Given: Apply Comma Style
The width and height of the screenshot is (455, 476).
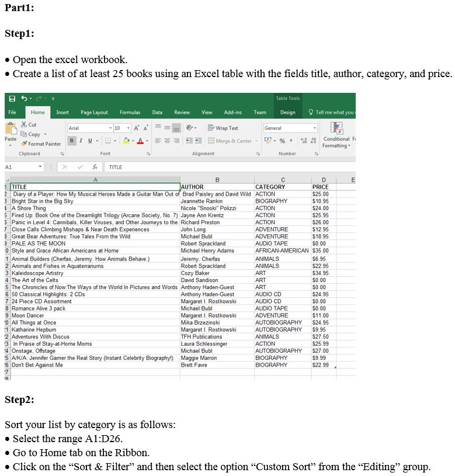Looking at the screenshot, I should (x=291, y=141).
